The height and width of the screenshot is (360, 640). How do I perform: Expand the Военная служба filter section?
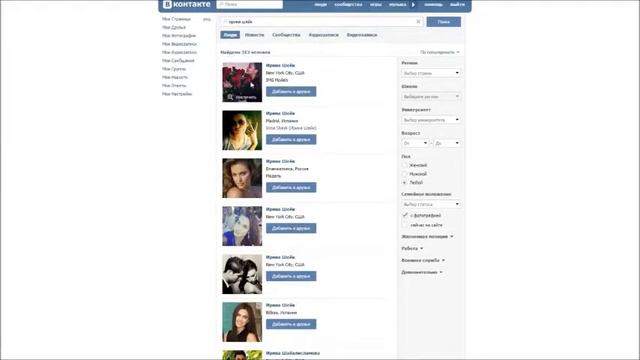(423, 260)
